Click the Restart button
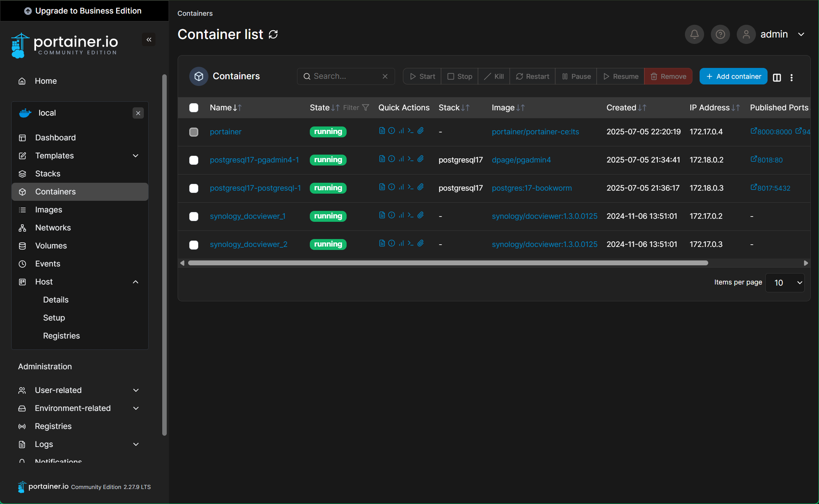 [532, 76]
